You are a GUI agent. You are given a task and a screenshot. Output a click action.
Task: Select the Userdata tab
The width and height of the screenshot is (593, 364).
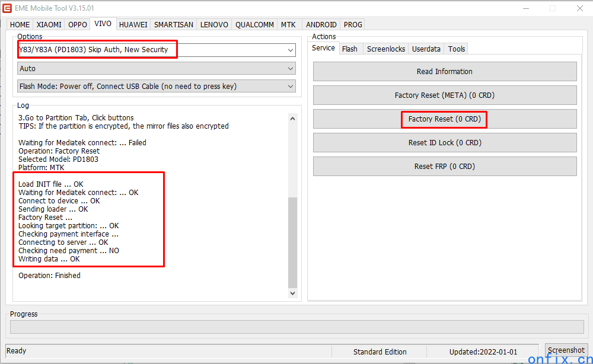point(426,49)
